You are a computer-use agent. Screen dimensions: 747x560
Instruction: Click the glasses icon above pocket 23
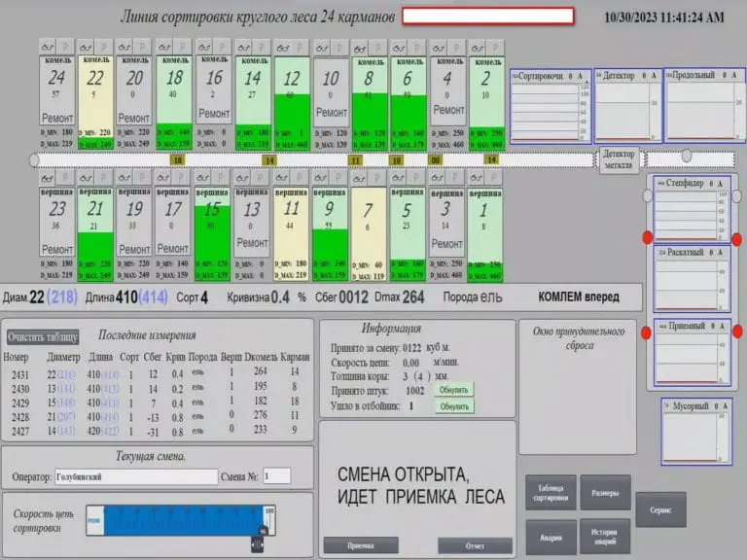[x=47, y=179]
